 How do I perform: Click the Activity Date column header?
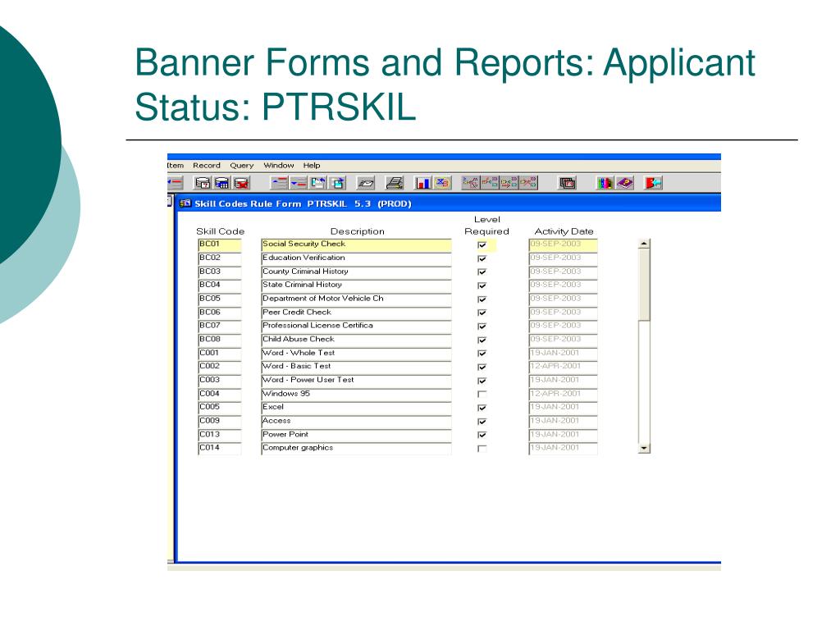(x=564, y=231)
